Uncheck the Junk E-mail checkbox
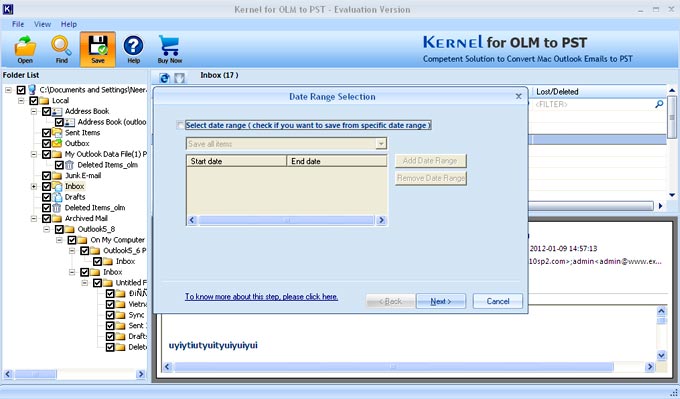 [x=46, y=176]
